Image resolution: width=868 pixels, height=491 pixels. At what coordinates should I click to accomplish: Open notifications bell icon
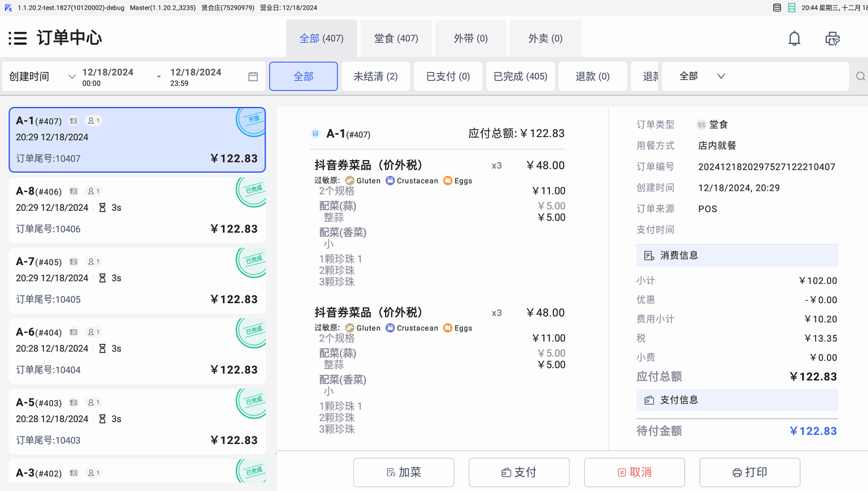794,39
